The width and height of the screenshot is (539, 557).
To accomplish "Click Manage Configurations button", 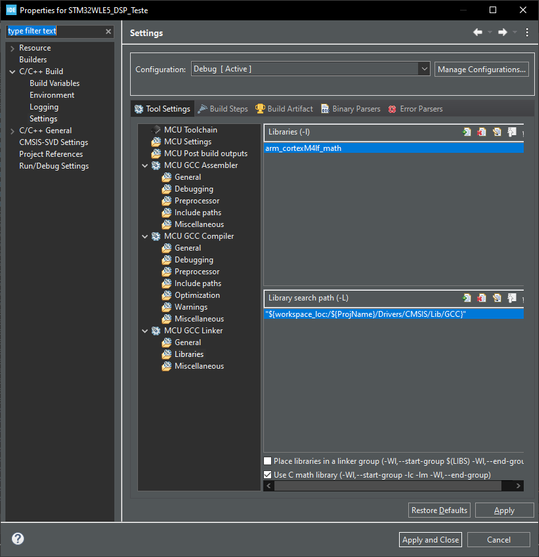I will click(x=481, y=69).
